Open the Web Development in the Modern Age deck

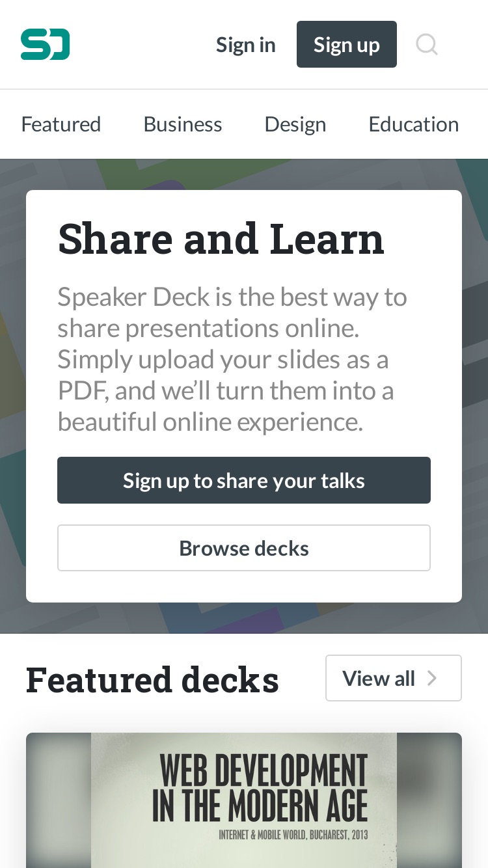244,800
